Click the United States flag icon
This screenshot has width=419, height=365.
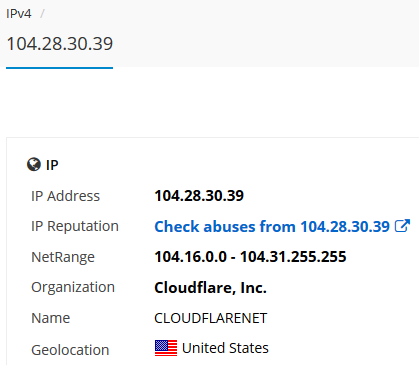click(166, 348)
